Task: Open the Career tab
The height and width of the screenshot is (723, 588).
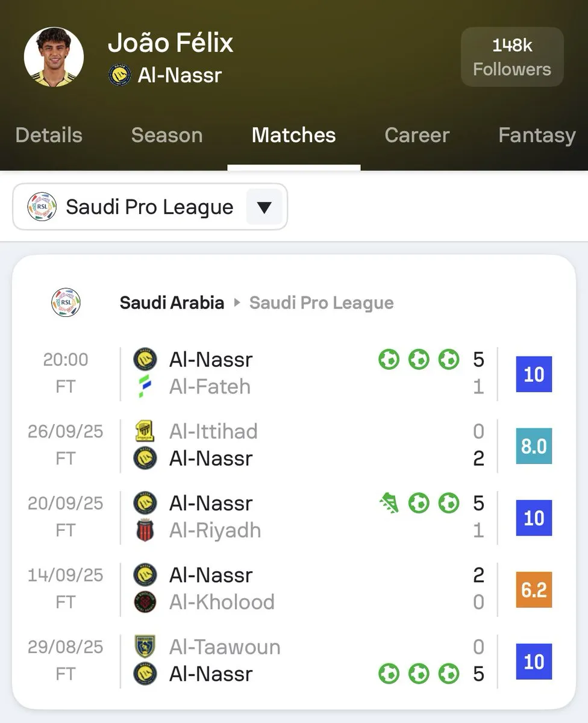Action: [417, 135]
